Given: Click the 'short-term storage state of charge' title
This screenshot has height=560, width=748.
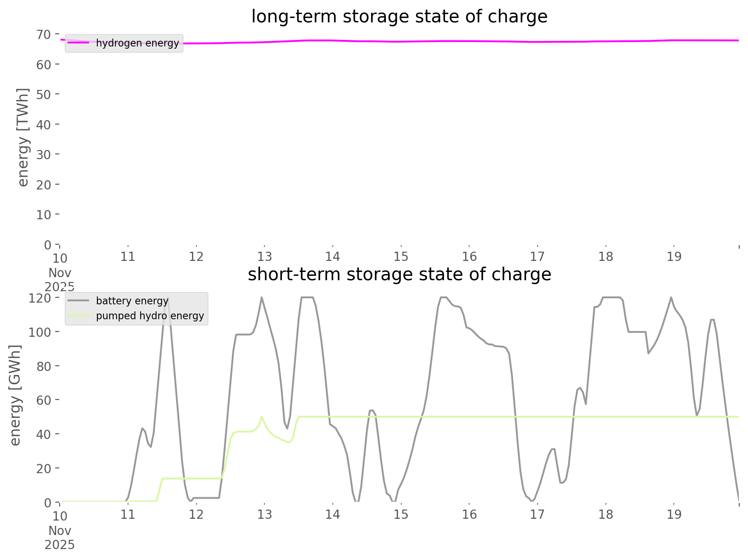Looking at the screenshot, I should click(x=399, y=275).
